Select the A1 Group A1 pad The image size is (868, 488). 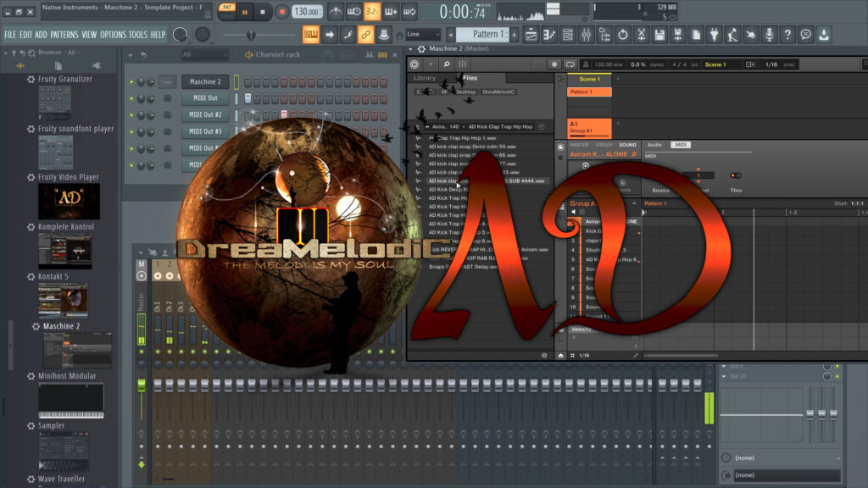pos(589,128)
